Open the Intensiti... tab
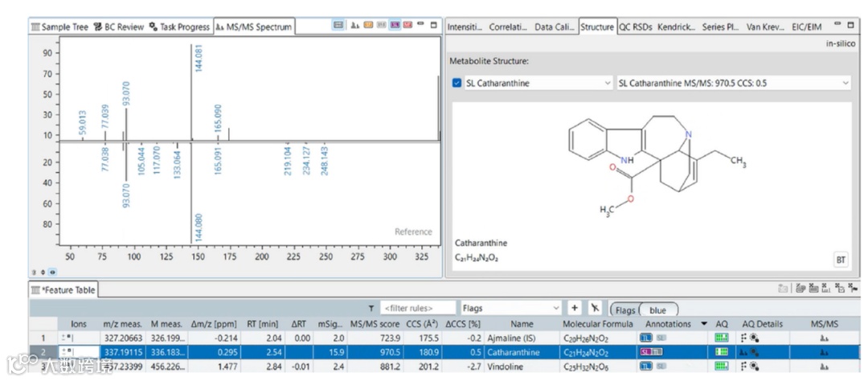868x381 pixels. pos(465,27)
